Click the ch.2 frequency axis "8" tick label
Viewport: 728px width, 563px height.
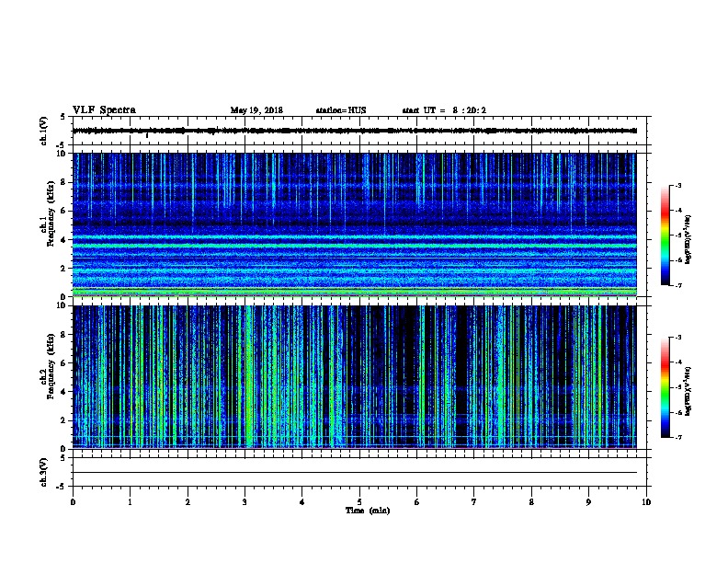63,335
